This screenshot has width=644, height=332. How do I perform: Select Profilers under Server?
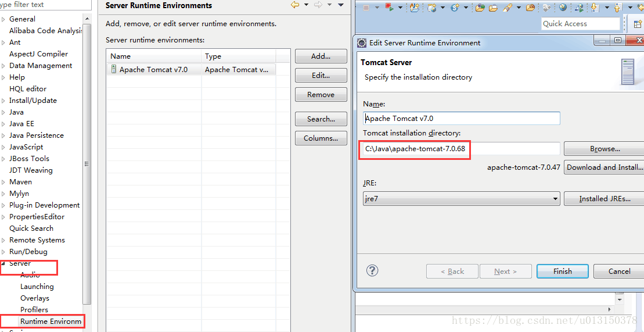coord(34,310)
